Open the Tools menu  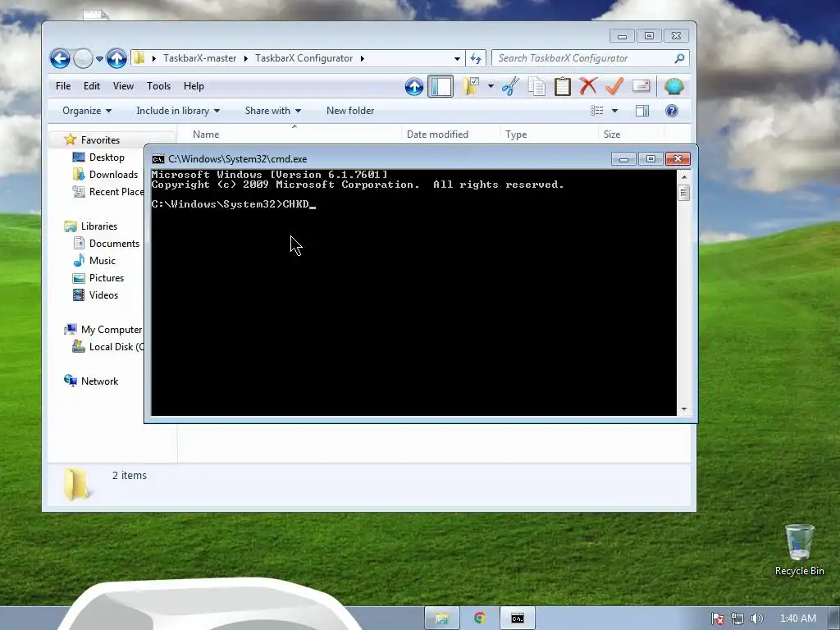[158, 86]
